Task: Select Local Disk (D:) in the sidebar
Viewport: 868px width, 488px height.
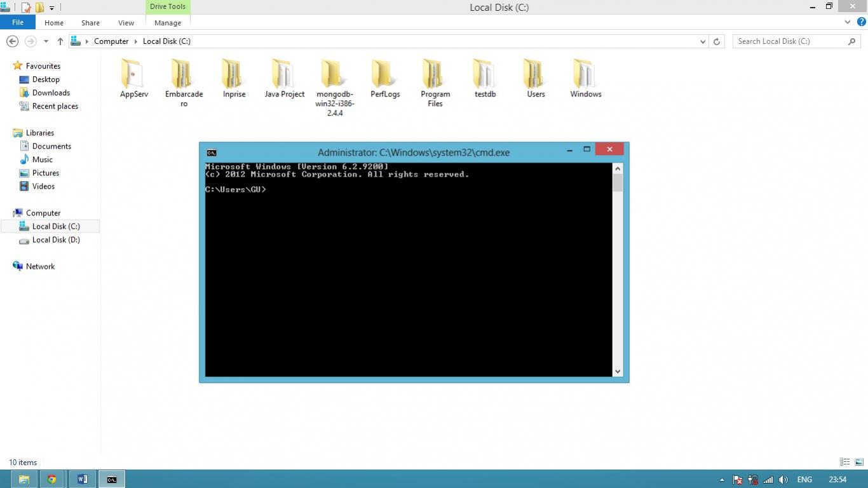Action: 56,240
